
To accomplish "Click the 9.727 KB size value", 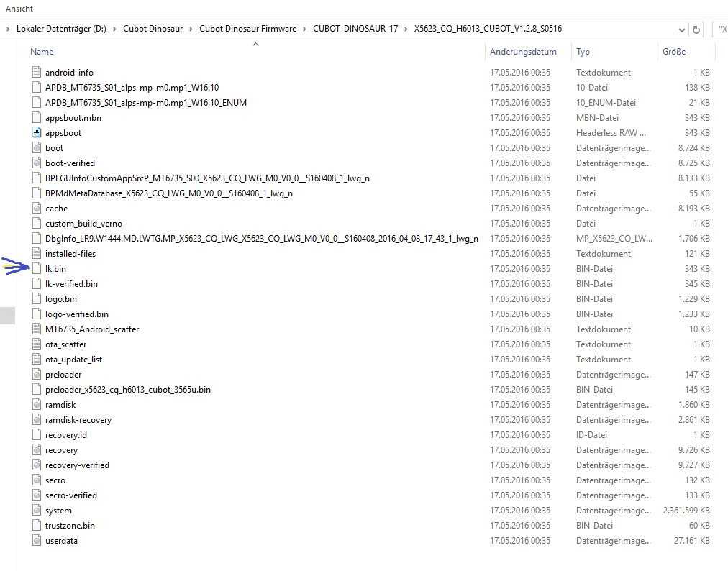I will (x=693, y=465).
